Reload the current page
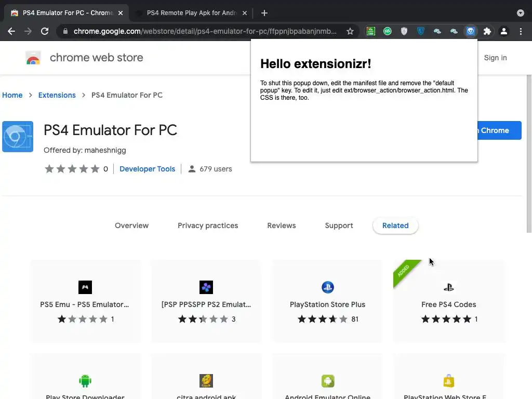532x399 pixels. (45, 31)
